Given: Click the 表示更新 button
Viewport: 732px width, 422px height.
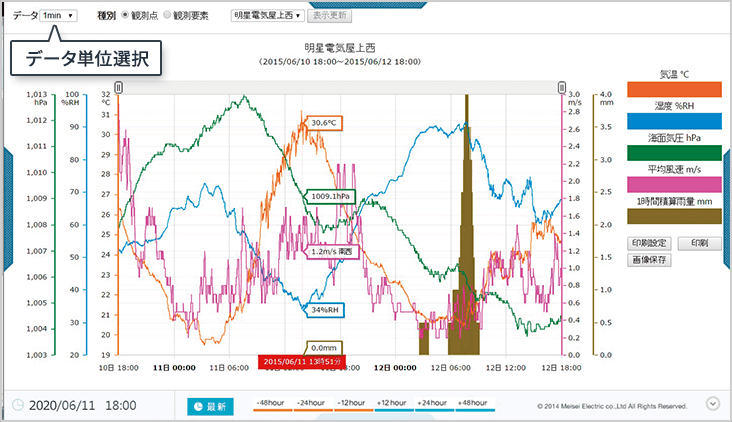Looking at the screenshot, I should pyautogui.click(x=329, y=16).
